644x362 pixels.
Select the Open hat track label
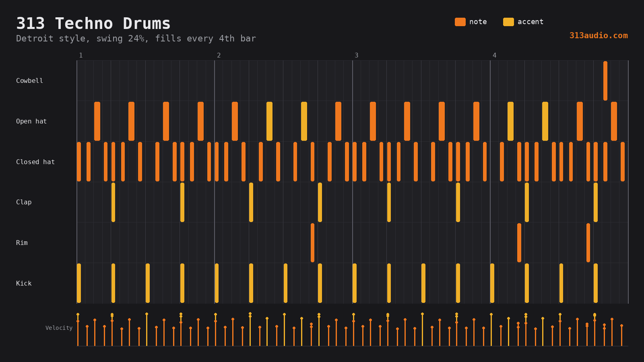(x=31, y=121)
